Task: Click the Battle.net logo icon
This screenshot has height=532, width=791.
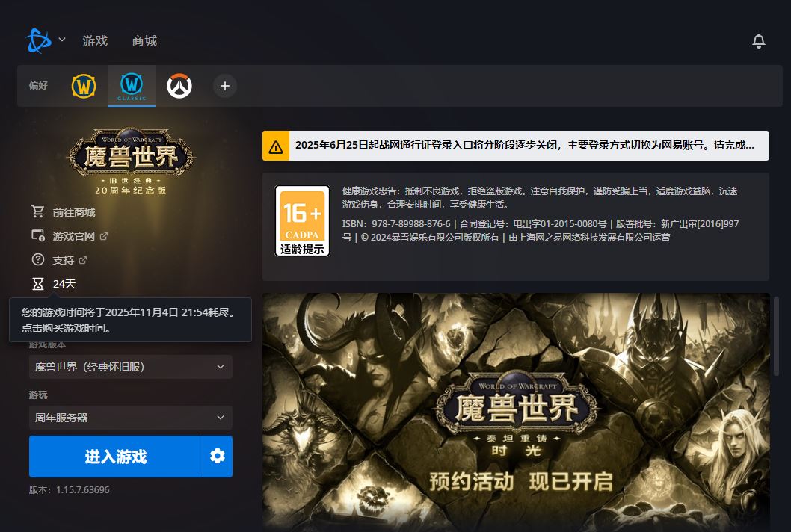Action: point(38,40)
